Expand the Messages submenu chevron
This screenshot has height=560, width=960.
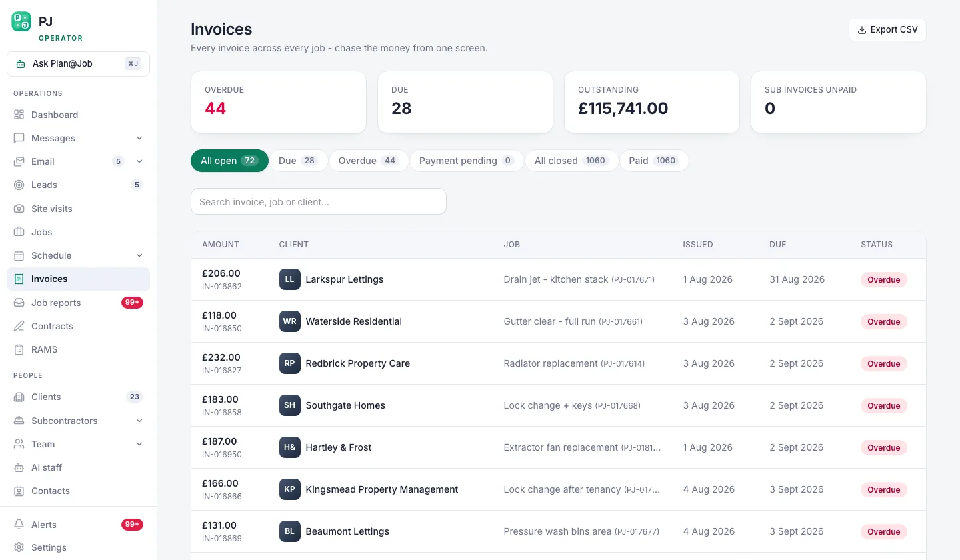139,138
